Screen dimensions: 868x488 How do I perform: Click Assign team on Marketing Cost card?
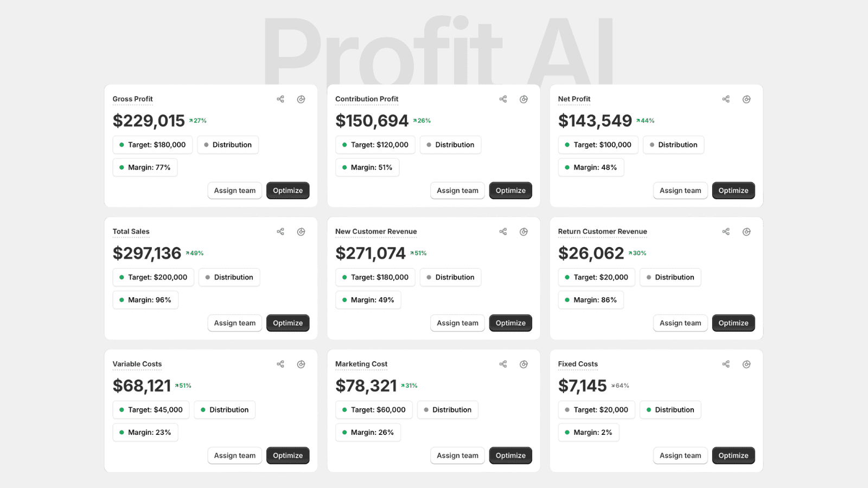pyautogui.click(x=457, y=455)
